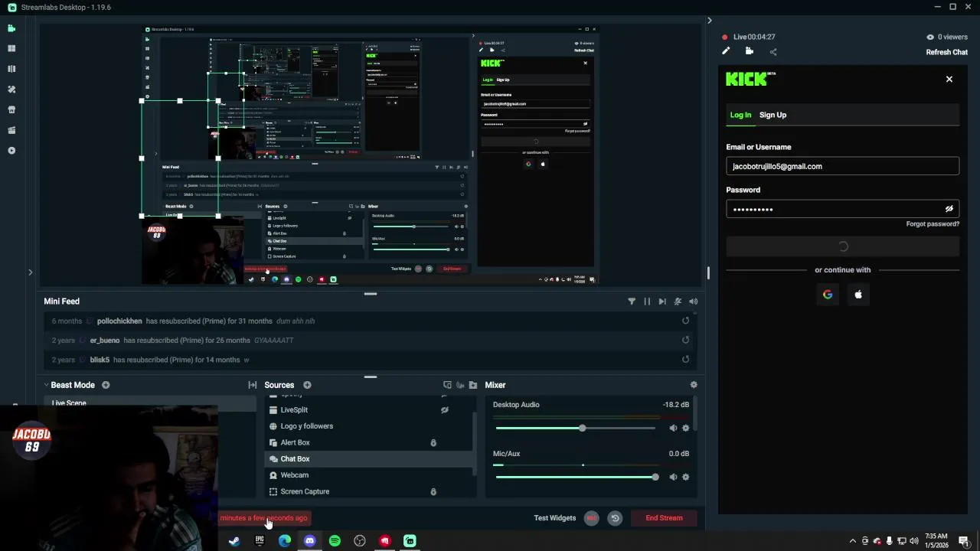Add a new scene next to Beast Mode
This screenshot has height=551, width=980.
coord(106,385)
